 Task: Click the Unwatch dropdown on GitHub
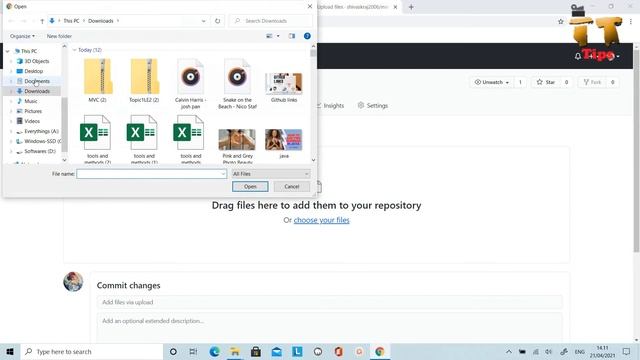point(492,82)
